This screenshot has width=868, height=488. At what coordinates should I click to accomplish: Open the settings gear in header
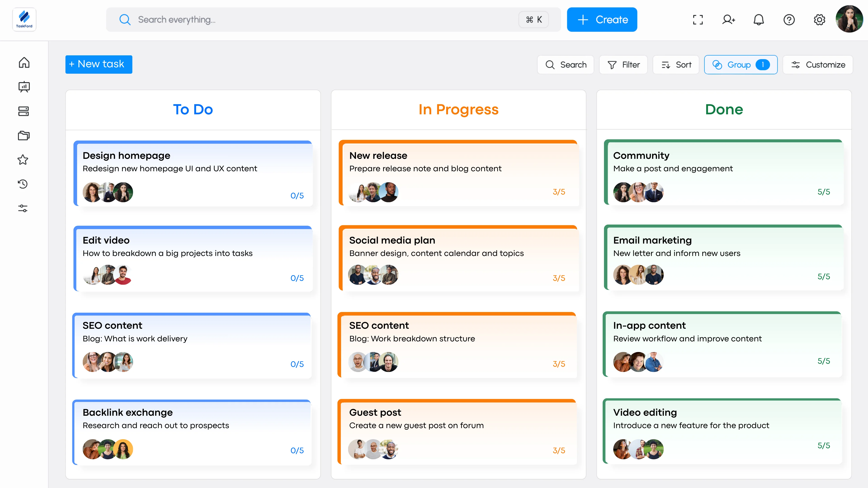coord(819,19)
